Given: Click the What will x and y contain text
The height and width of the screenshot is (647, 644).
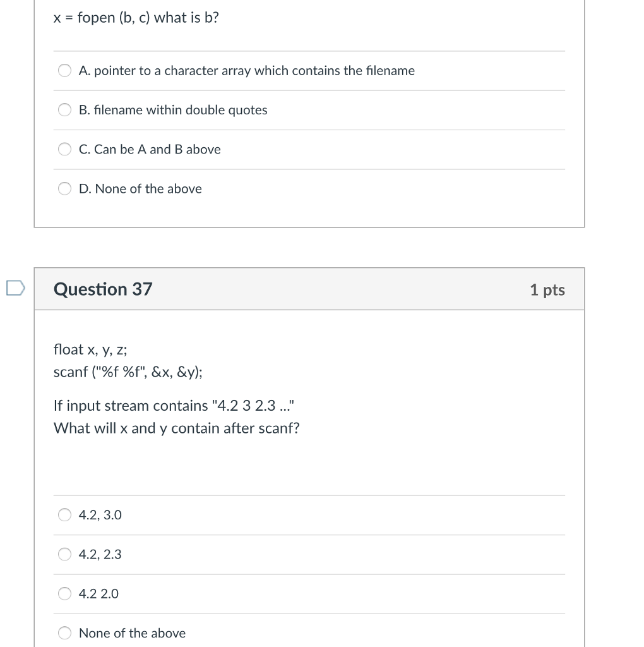Looking at the screenshot, I should click(176, 428).
